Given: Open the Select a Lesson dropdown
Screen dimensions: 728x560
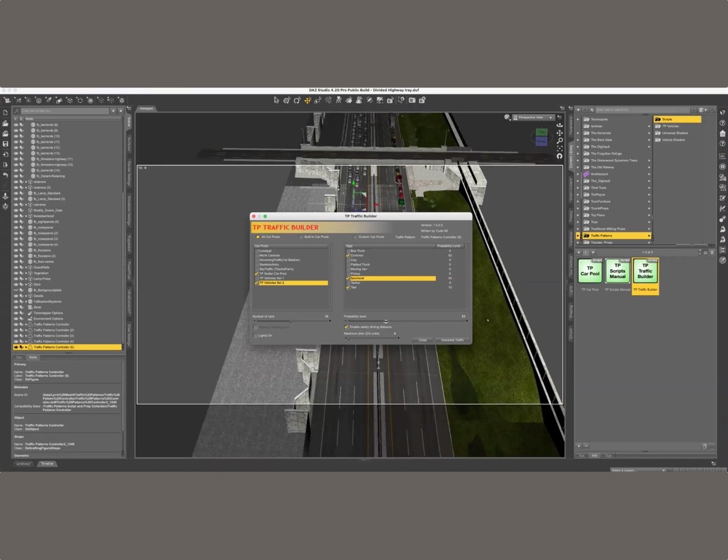Looking at the screenshot, I should pyautogui.click(x=638, y=470).
